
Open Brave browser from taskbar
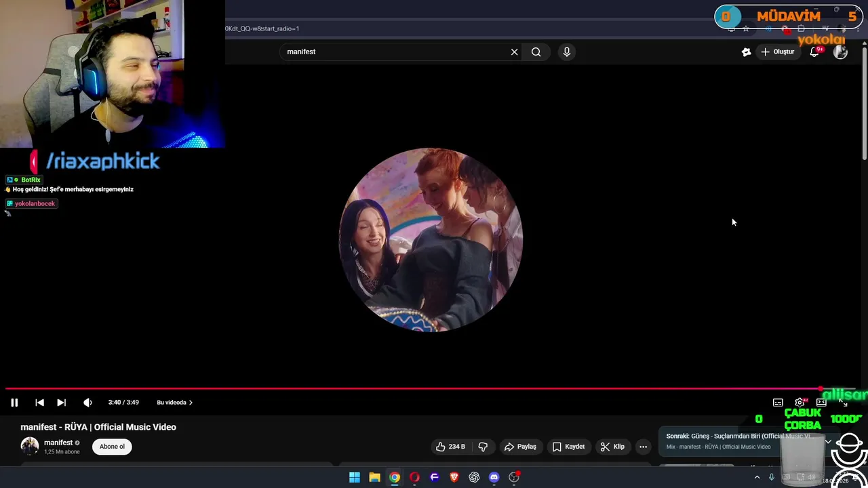454,477
